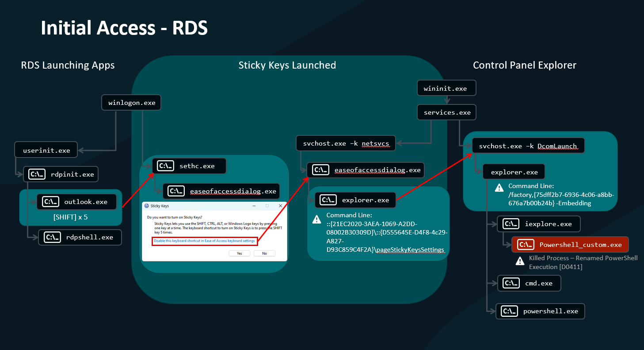
Task: Click the terminal icon beside powershell.exe
Action: click(510, 311)
